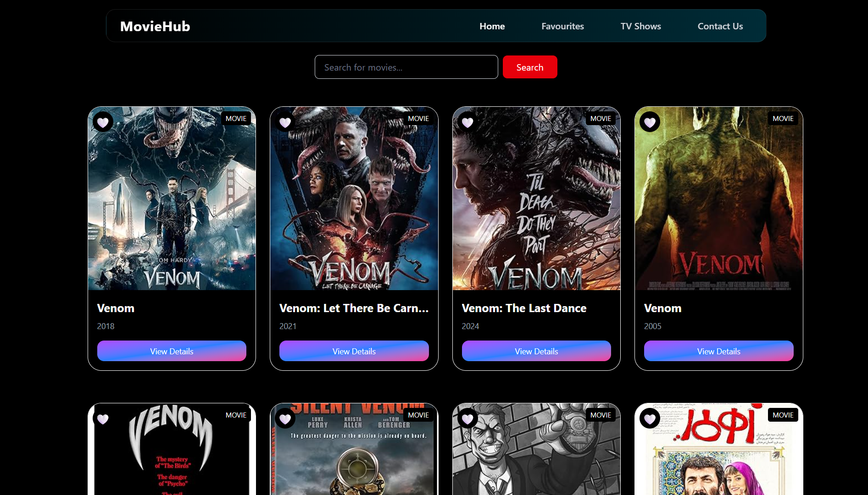Open the Home nav item
868x495 pixels.
pyautogui.click(x=492, y=26)
